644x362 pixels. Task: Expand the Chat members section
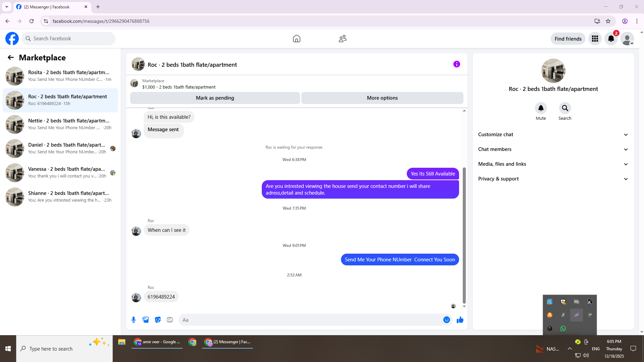pyautogui.click(x=553, y=149)
